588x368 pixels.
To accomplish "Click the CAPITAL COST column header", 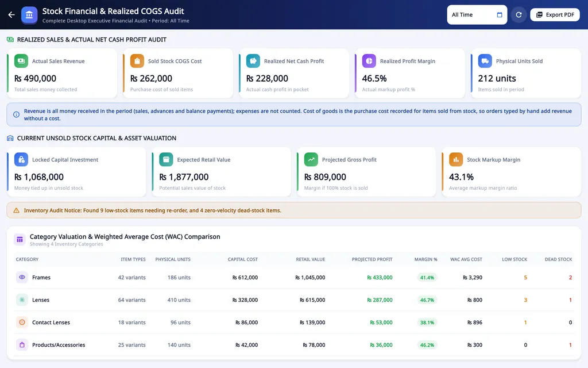I will pyautogui.click(x=243, y=259).
